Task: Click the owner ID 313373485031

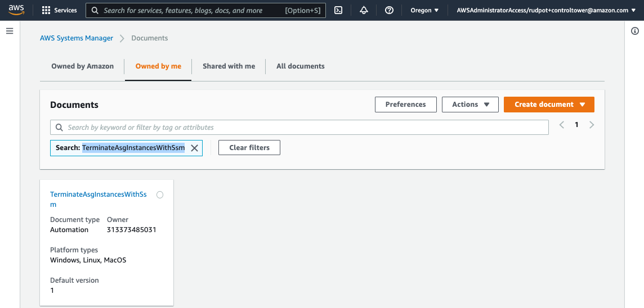Action: [x=131, y=230]
